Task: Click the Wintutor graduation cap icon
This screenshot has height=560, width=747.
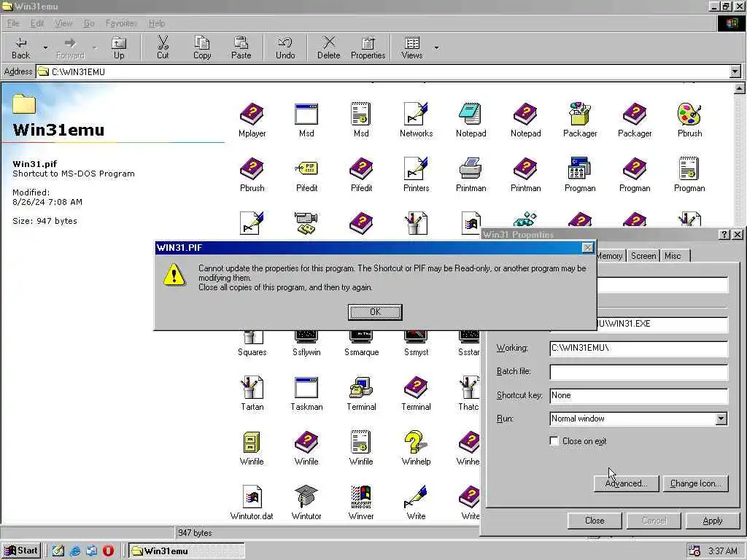Action: (306, 497)
